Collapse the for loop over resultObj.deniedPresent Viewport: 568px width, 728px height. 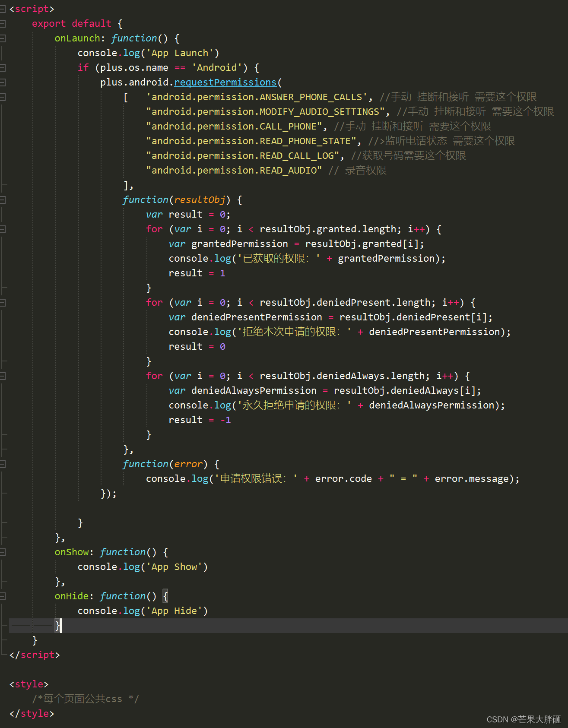tap(3, 302)
